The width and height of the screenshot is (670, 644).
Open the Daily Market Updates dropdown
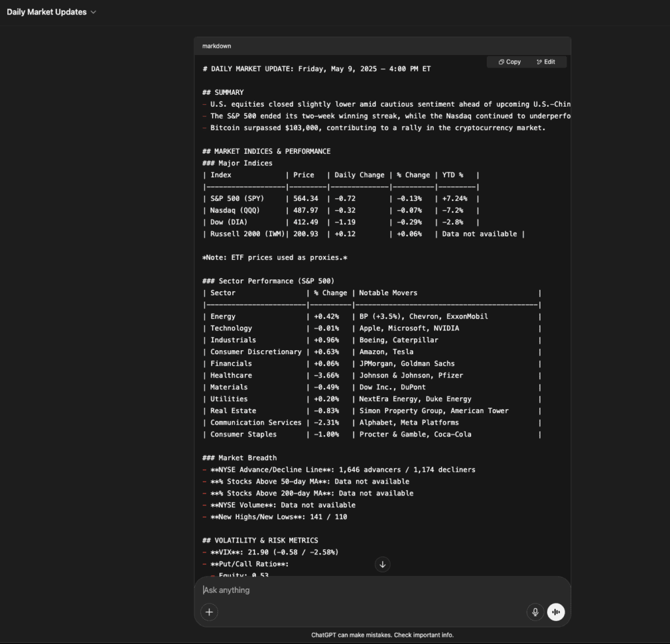[51, 12]
